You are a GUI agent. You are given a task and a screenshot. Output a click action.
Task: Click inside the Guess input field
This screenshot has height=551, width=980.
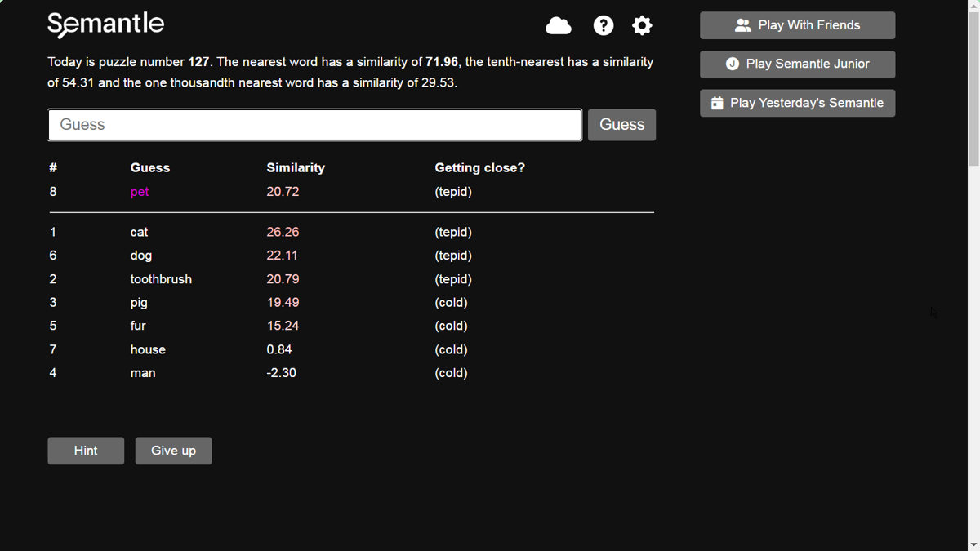click(314, 124)
